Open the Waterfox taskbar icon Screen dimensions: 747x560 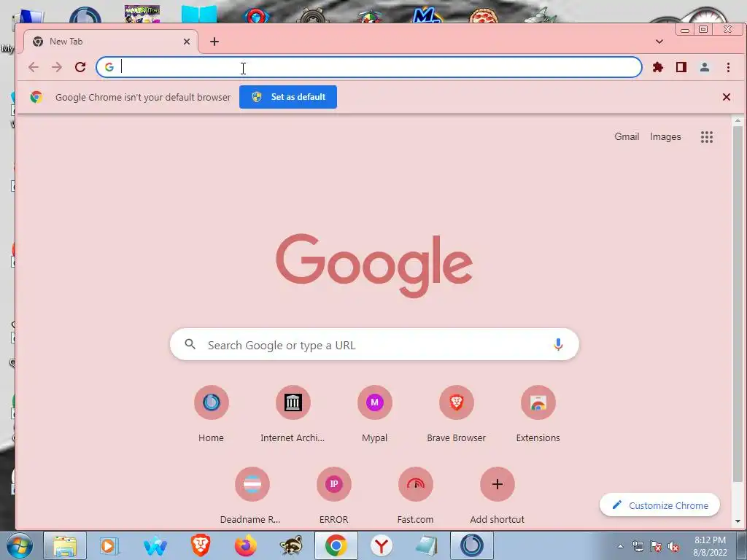click(155, 545)
